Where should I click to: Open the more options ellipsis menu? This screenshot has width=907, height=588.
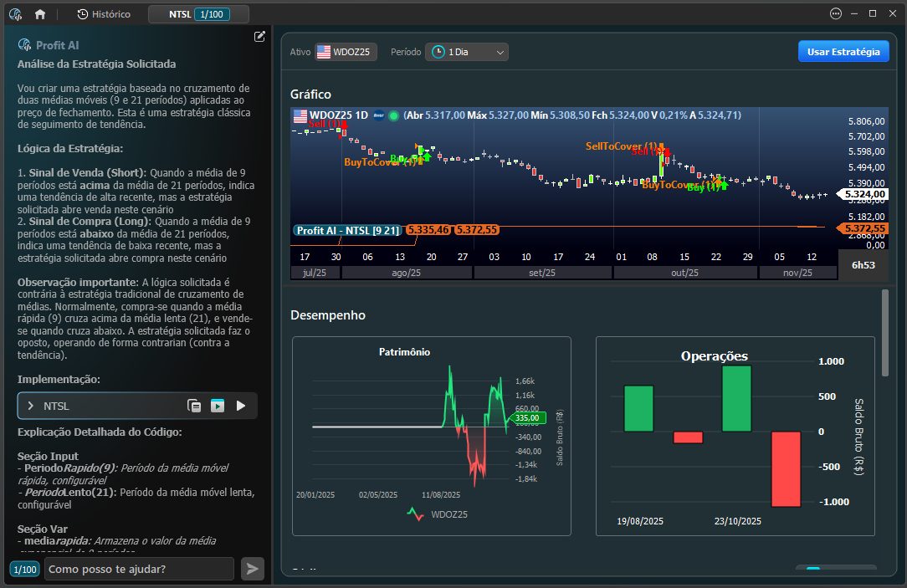[x=835, y=14]
